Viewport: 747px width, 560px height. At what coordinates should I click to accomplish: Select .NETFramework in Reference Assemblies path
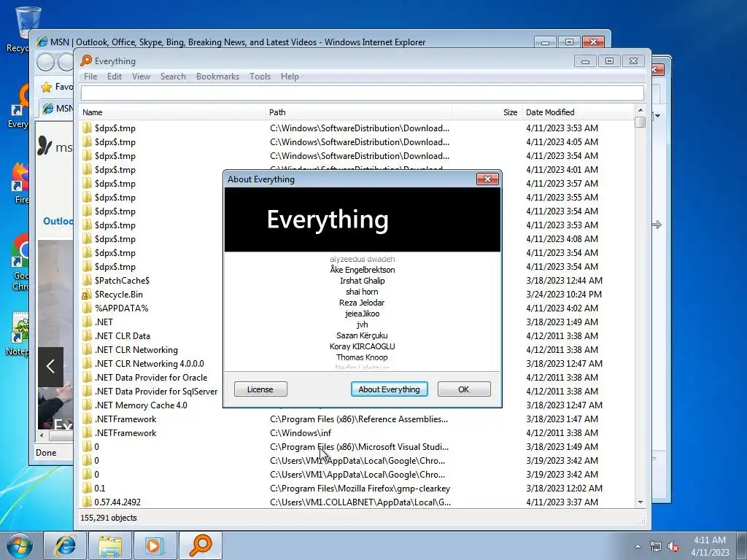coord(357,419)
